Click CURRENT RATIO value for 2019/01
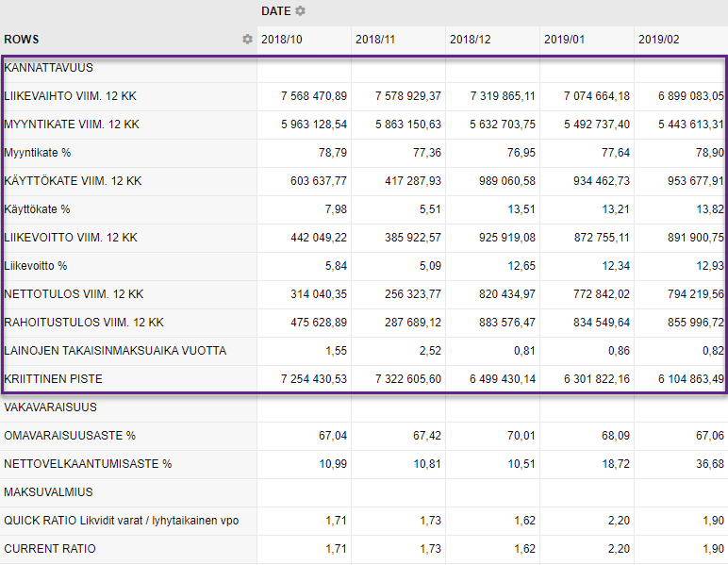The image size is (728, 565). 619,549
